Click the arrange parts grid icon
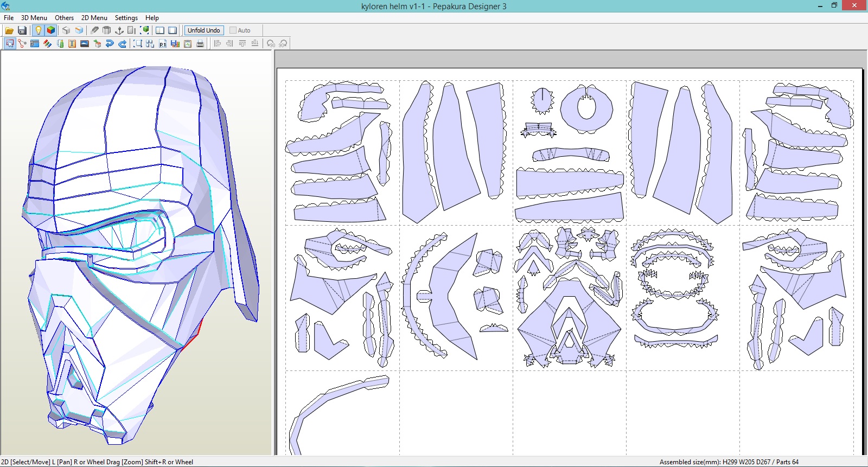868x467 pixels. pos(150,43)
